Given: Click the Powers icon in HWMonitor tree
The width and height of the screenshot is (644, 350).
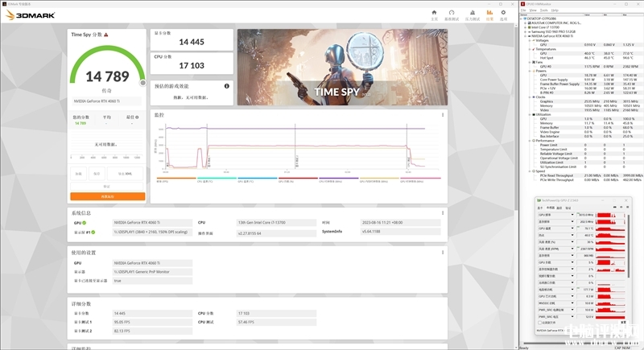Looking at the screenshot, I should [534, 71].
